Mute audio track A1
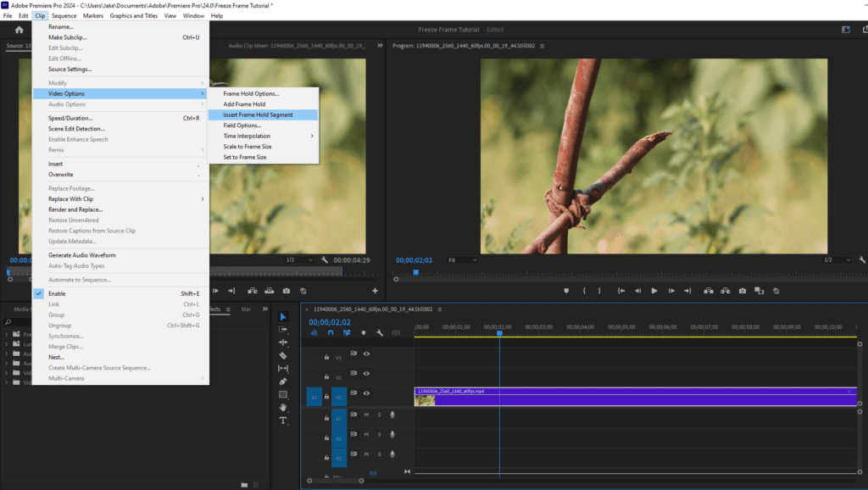868x490 pixels. (366, 415)
